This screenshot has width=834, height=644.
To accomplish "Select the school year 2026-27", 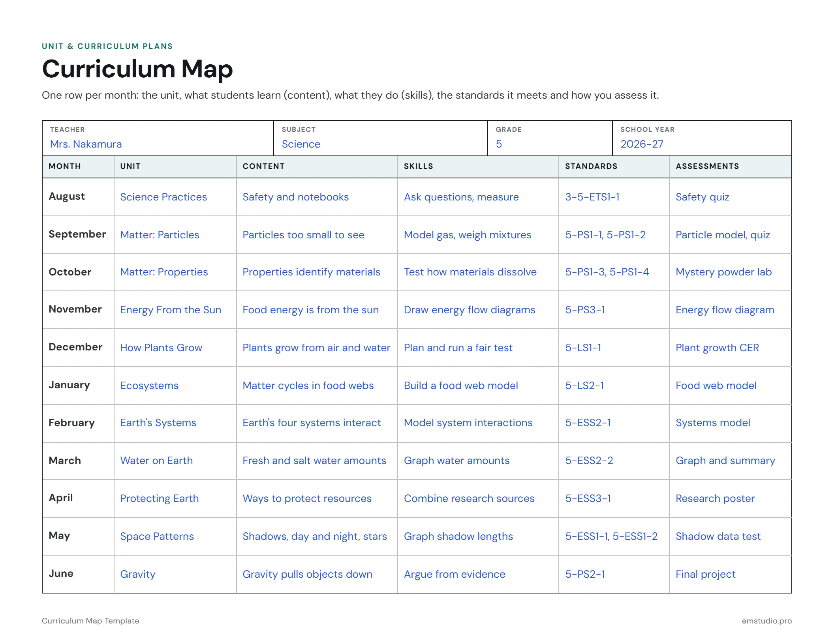I will [x=642, y=144].
